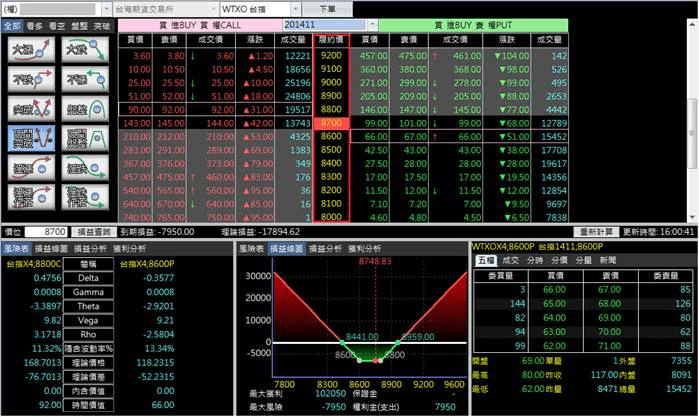This screenshot has height=417, width=699.
Task: Switch to the 看多 strategy filter tab
Action: 35,26
